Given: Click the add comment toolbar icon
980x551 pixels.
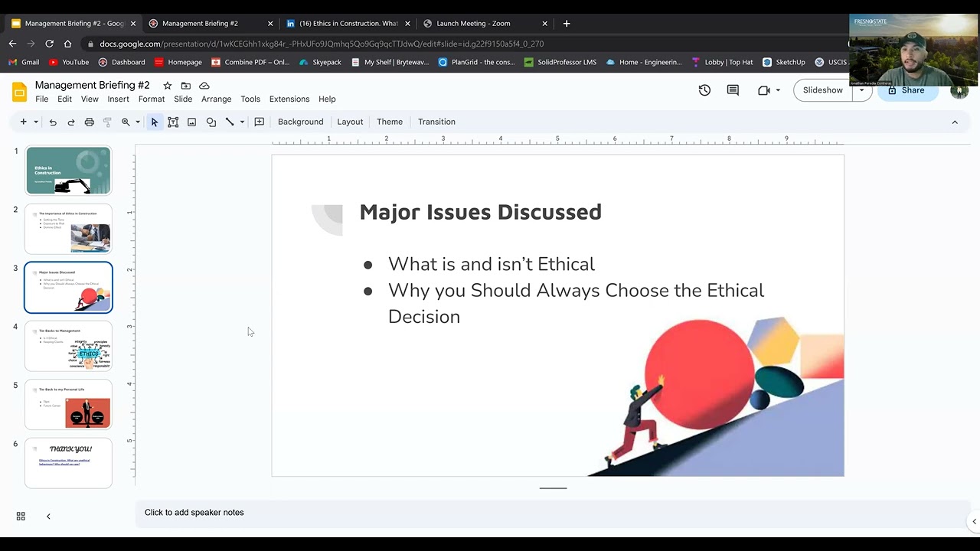Looking at the screenshot, I should (x=260, y=122).
